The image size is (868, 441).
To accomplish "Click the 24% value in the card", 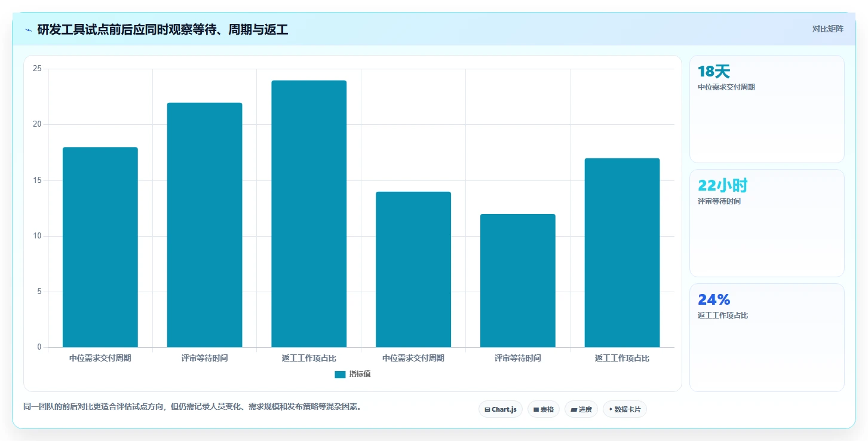I will coord(714,300).
